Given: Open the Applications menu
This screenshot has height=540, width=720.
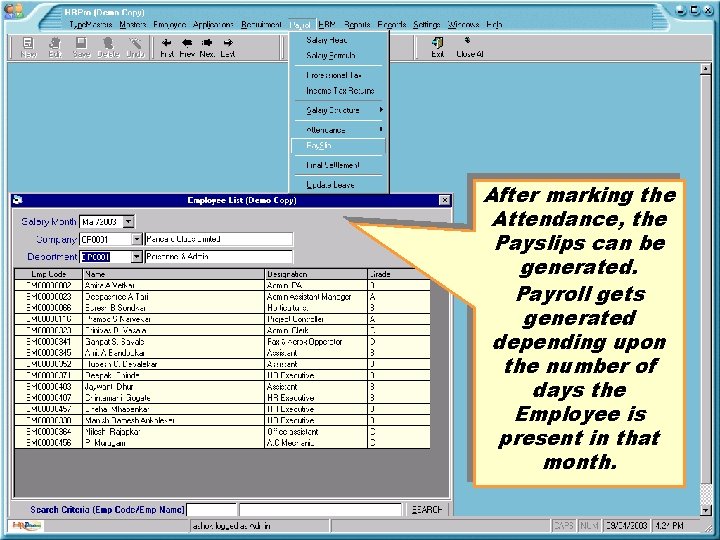Looking at the screenshot, I should pyautogui.click(x=213, y=24).
